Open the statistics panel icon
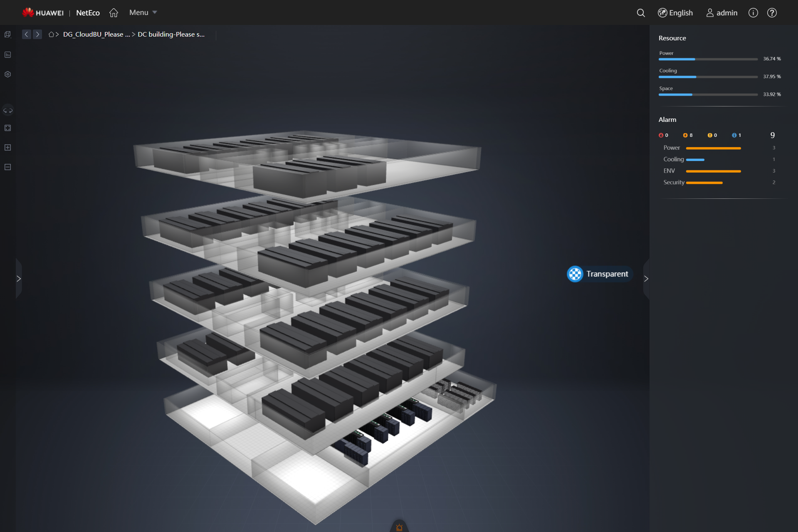Viewport: 798px width, 532px height. 7,54
